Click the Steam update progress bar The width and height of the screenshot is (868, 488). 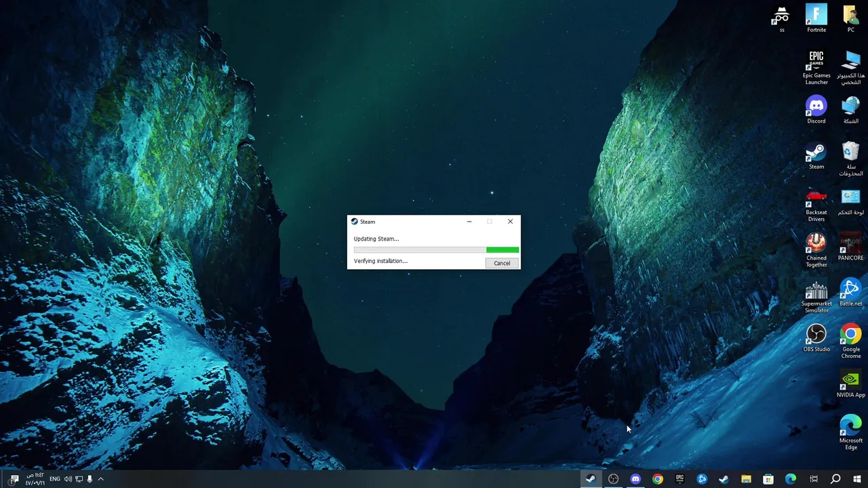click(x=436, y=250)
